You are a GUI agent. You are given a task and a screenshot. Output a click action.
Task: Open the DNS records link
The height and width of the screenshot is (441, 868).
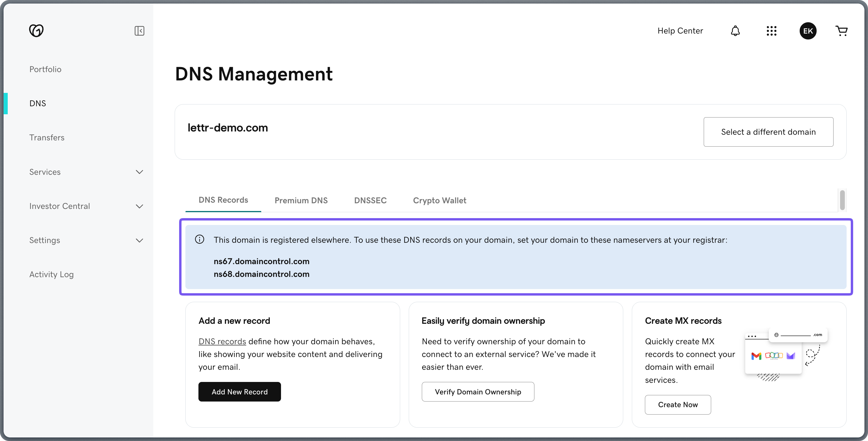(x=222, y=341)
